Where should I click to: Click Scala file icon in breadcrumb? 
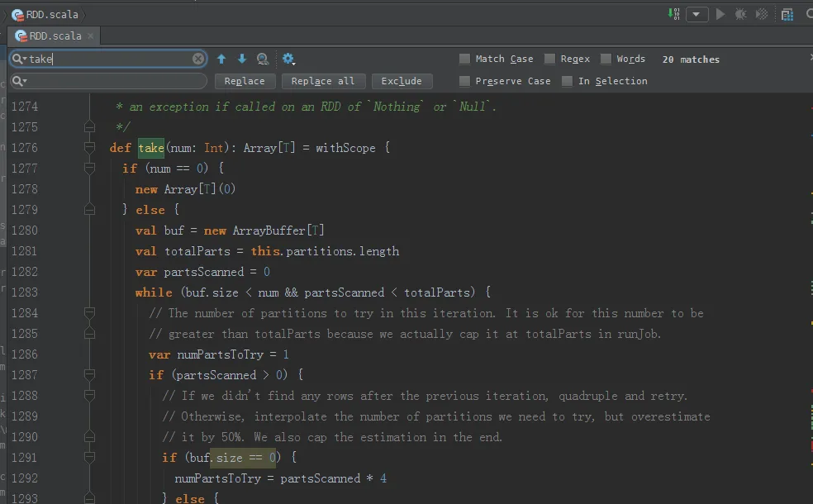17,15
